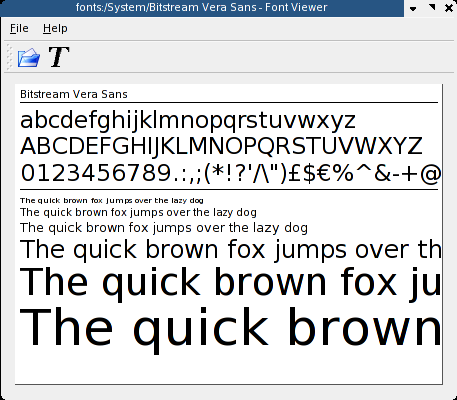Click the blank area below the samples
Screen dimensions: 457x400
[229, 369]
